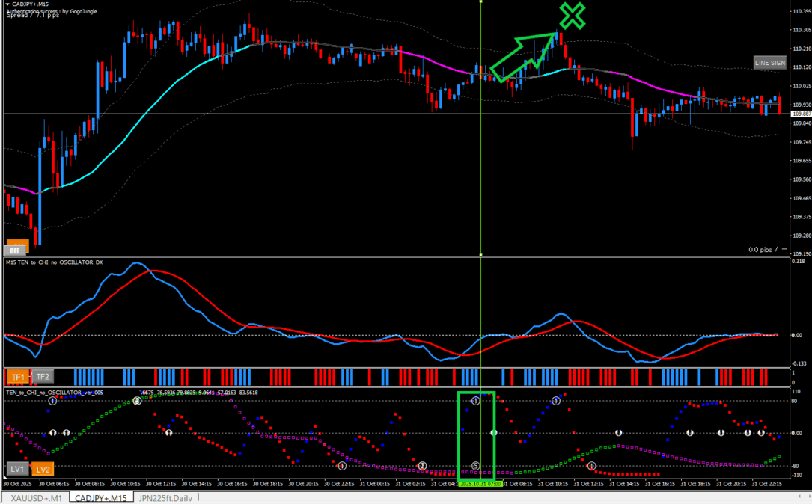Click the 109.887 current price label

pyautogui.click(x=801, y=114)
